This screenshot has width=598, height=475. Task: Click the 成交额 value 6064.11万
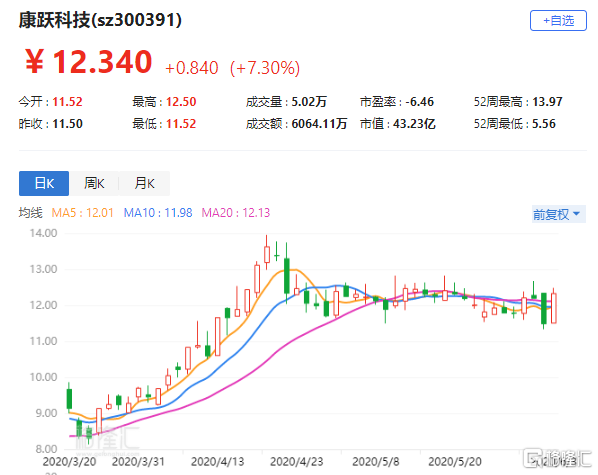click(x=319, y=124)
